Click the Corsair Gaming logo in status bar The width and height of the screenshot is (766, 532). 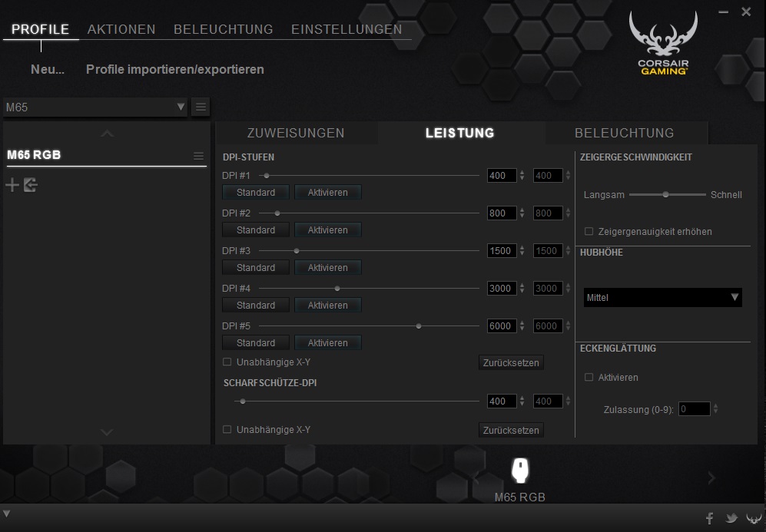753,518
